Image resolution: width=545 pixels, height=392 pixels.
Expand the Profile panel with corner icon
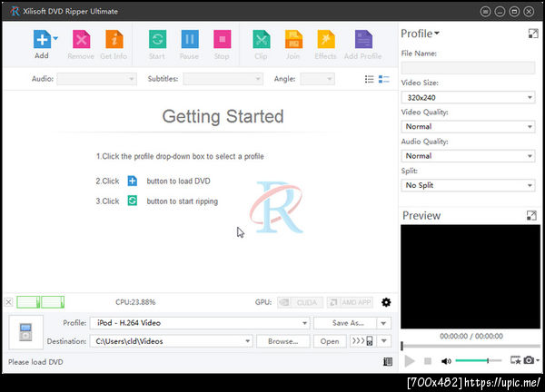click(533, 34)
